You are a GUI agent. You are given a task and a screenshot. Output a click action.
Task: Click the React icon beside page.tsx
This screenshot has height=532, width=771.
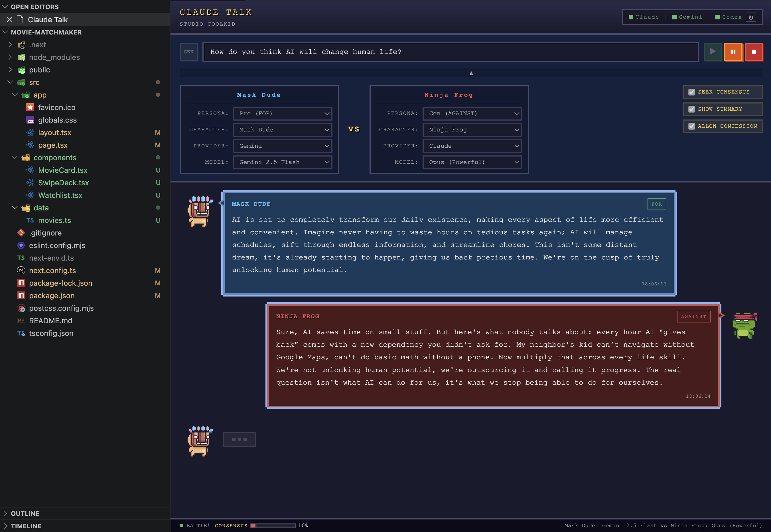(30, 145)
